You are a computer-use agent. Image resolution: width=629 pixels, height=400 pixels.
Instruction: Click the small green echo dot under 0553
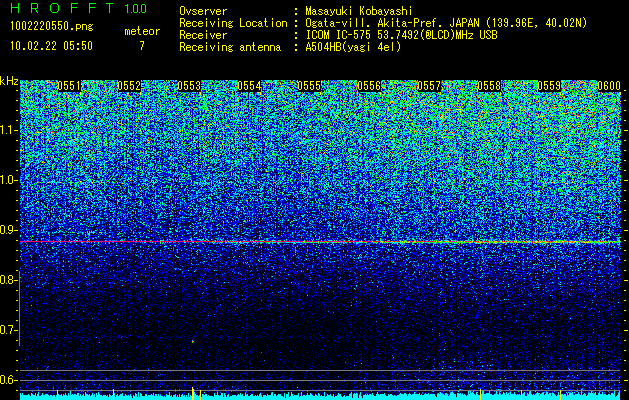click(x=193, y=341)
